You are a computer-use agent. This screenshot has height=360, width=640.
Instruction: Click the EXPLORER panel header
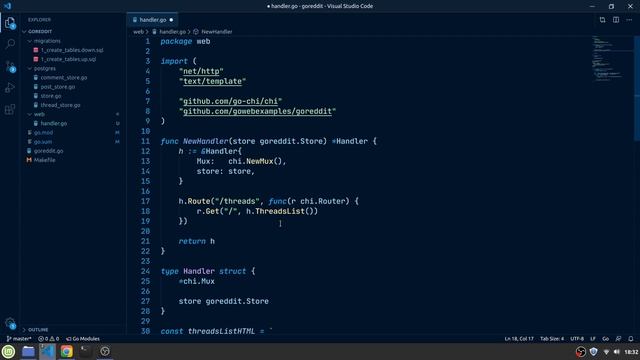40,20
